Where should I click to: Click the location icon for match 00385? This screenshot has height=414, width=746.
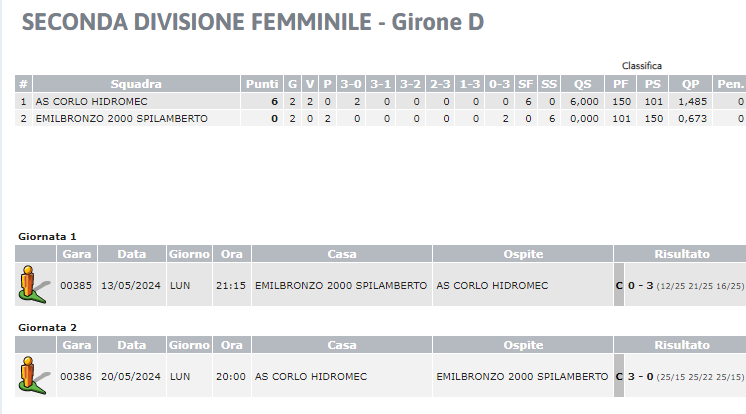[x=34, y=285]
